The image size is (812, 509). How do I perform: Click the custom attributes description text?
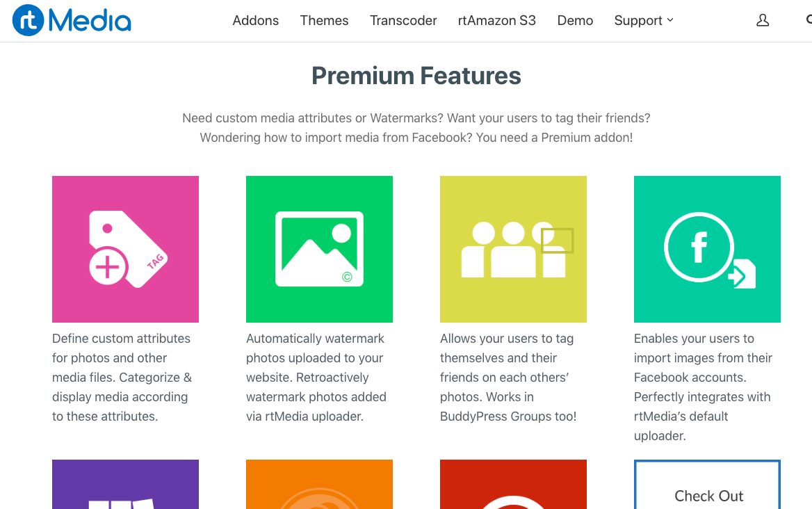pos(122,378)
